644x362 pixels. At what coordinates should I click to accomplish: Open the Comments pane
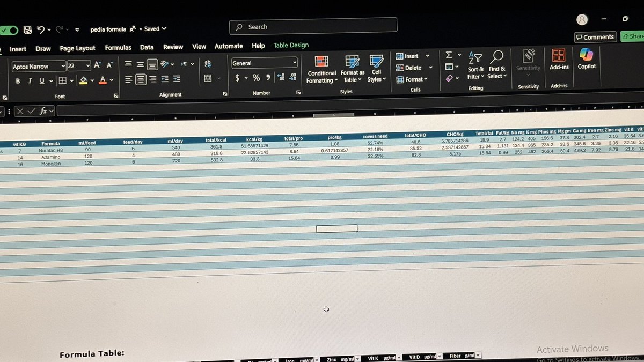pyautogui.click(x=595, y=37)
